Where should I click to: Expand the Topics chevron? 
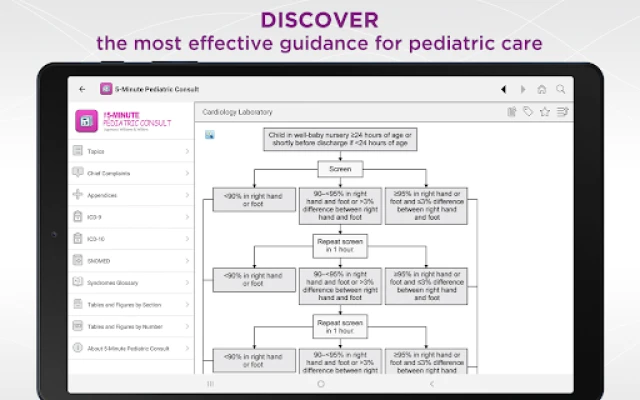pyautogui.click(x=187, y=151)
